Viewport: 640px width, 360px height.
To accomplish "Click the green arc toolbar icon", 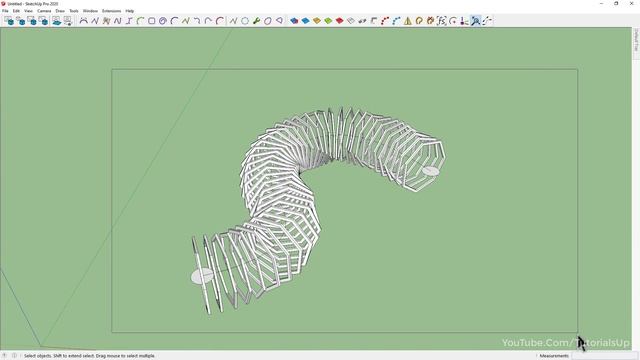I will coord(140,21).
